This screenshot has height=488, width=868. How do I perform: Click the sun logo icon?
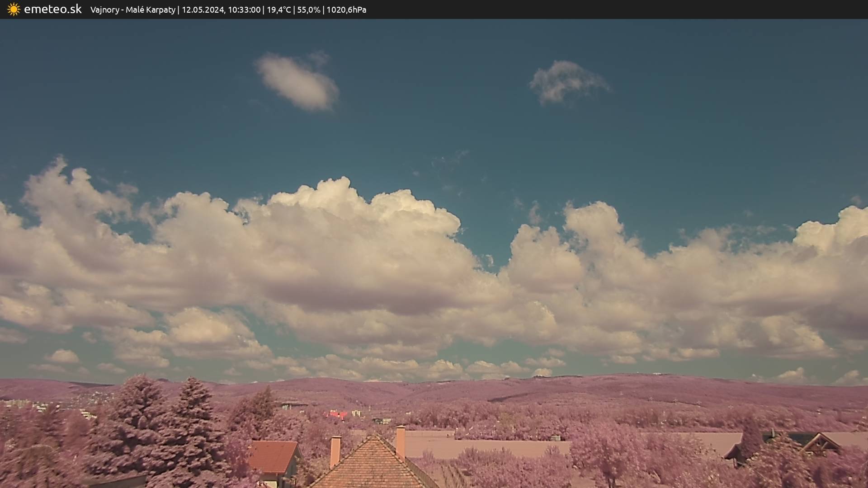(x=14, y=9)
